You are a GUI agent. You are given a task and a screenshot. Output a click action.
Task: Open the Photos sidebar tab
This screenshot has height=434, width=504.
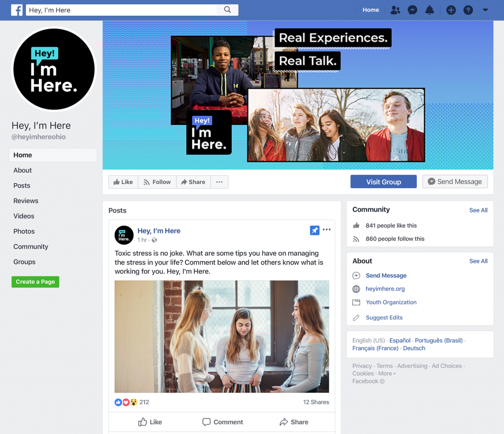24,232
